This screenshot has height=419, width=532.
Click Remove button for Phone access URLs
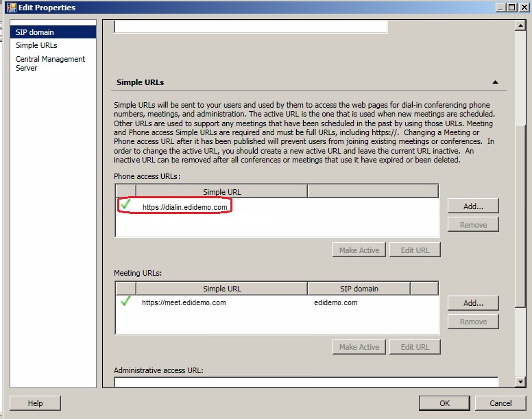473,225
